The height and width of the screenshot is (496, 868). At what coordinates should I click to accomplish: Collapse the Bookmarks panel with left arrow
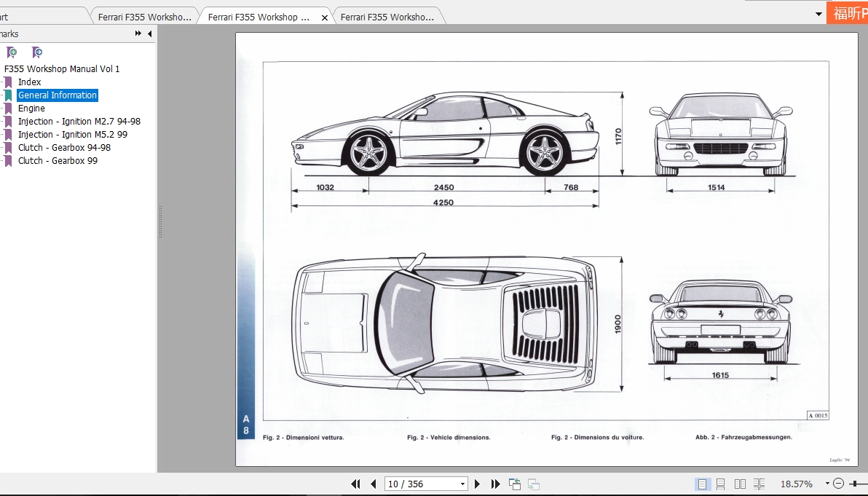pos(149,34)
